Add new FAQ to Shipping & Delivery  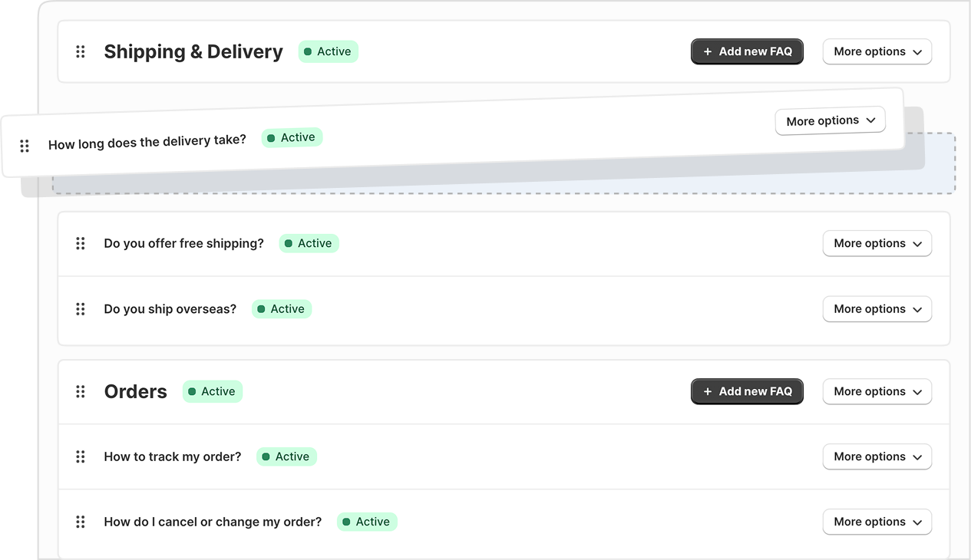tap(747, 51)
